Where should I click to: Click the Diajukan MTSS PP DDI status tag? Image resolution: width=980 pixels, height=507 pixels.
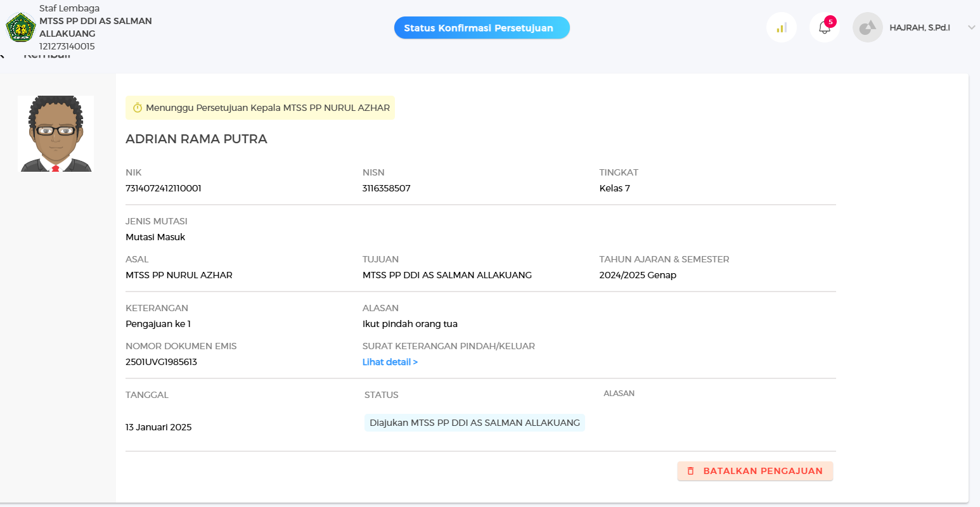click(x=475, y=423)
